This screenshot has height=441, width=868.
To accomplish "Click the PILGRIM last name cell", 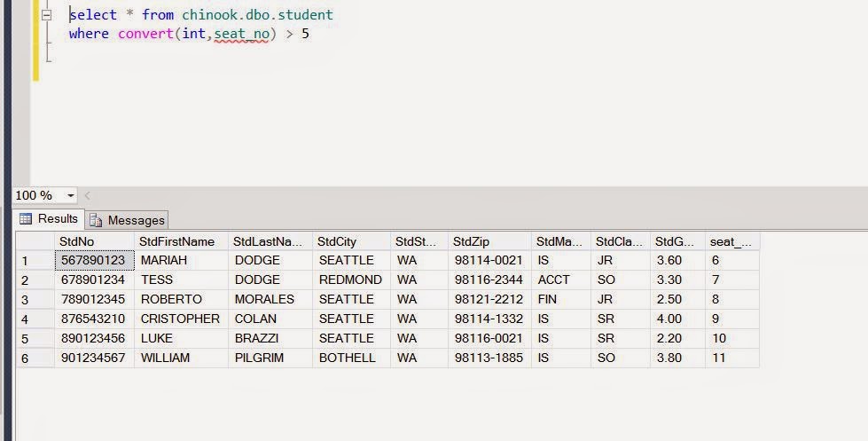I will (270, 358).
